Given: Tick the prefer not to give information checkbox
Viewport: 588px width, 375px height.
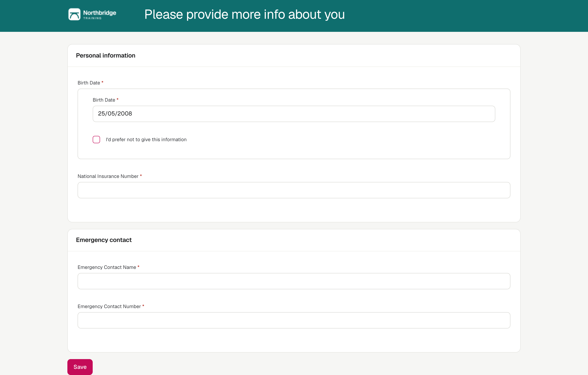Looking at the screenshot, I should click(96, 140).
